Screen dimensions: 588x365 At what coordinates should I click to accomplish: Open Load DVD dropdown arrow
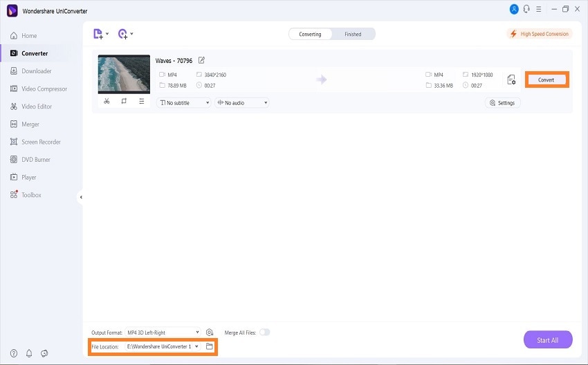(x=131, y=34)
